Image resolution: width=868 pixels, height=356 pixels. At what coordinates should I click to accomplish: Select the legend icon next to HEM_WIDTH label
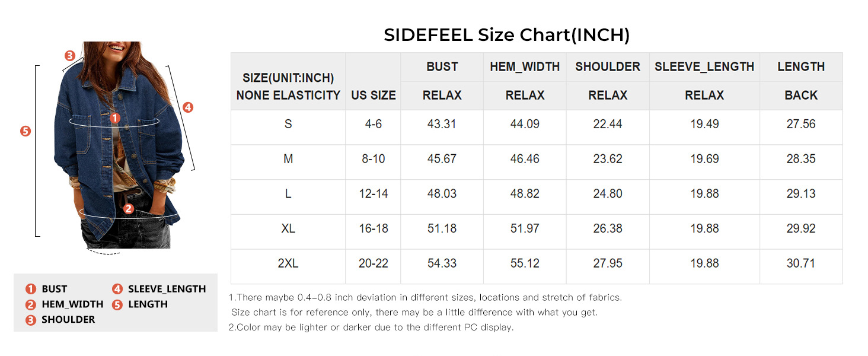tap(31, 304)
